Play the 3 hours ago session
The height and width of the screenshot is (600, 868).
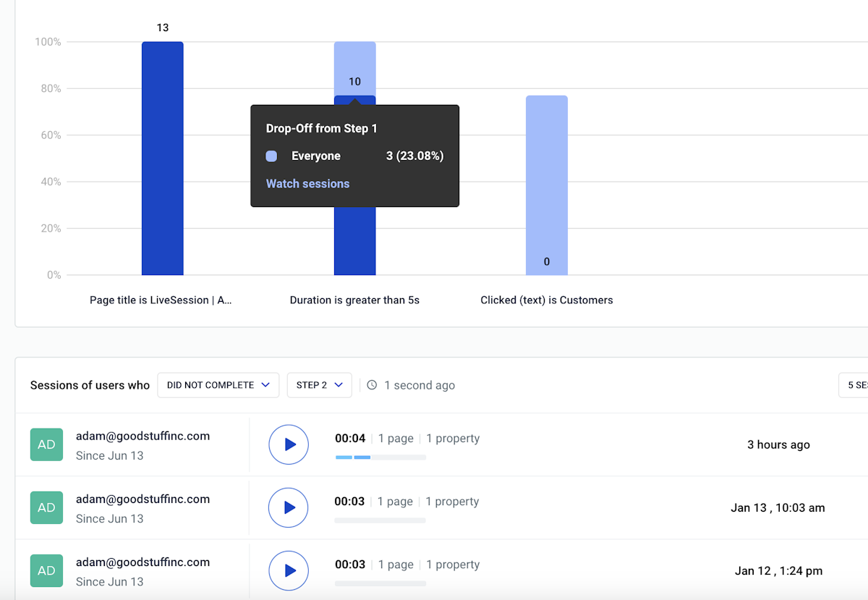(x=289, y=444)
